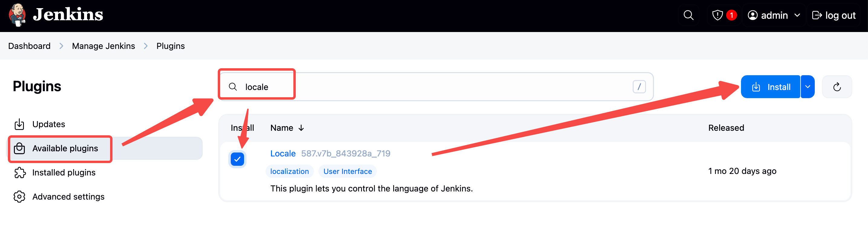Screen dimensions: 868x244
Task: Click the User Interface tag
Action: pos(348,171)
